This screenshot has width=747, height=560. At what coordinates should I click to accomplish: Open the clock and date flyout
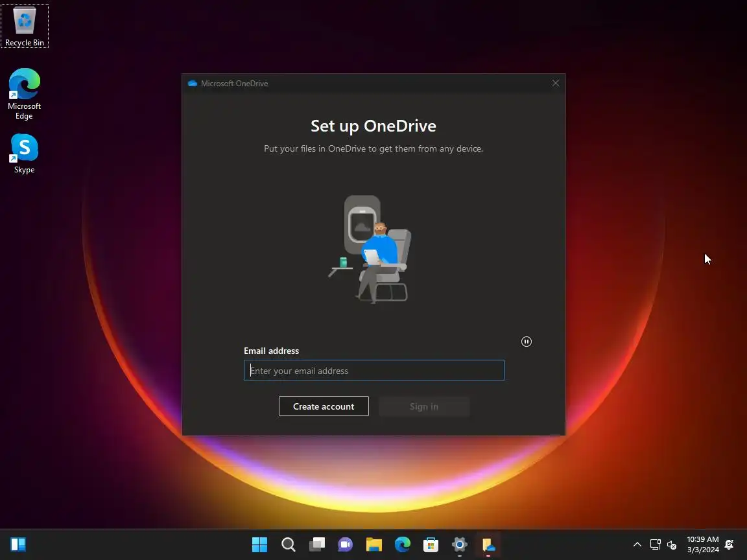(x=703, y=544)
